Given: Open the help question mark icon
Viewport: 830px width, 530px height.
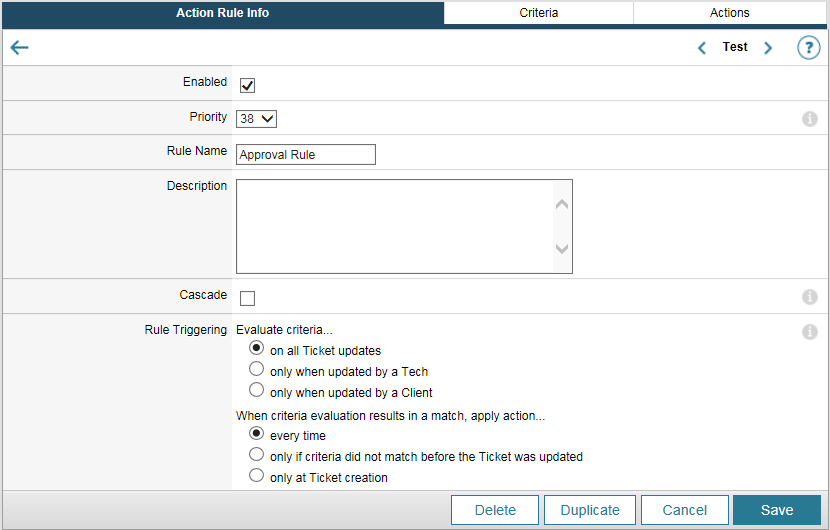Looking at the screenshot, I should coord(808,48).
